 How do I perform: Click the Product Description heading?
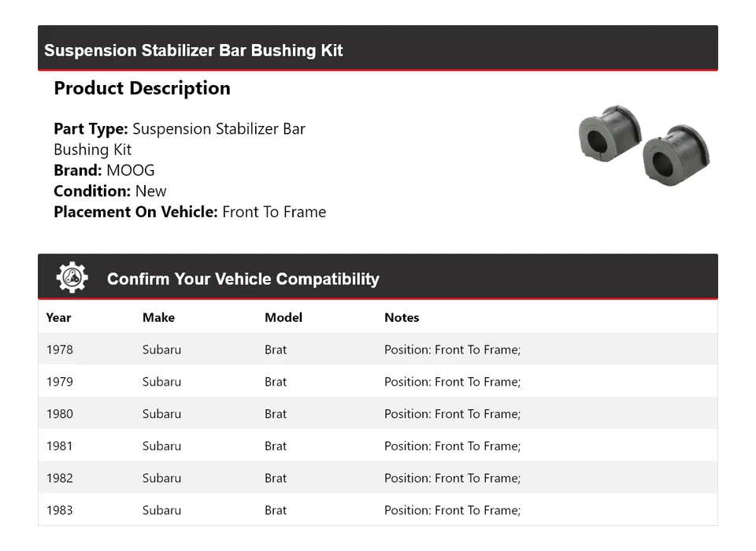tap(142, 88)
